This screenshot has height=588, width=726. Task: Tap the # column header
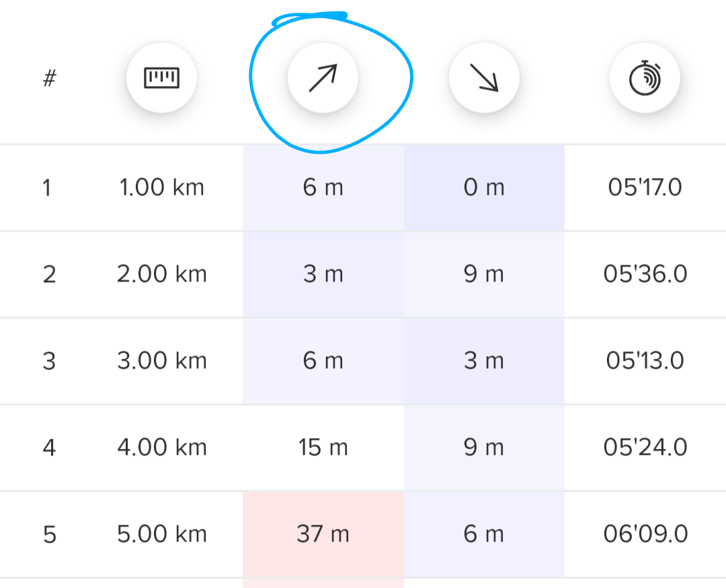tap(48, 79)
